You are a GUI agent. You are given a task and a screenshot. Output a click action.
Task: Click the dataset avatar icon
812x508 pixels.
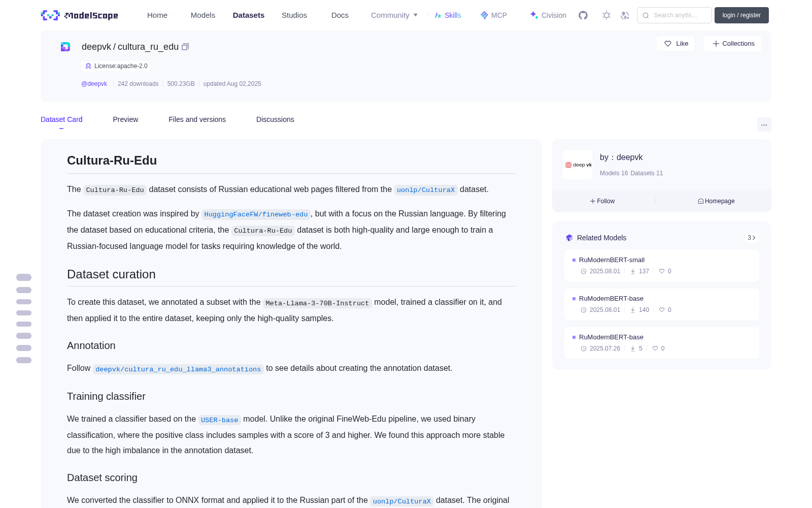point(65,47)
